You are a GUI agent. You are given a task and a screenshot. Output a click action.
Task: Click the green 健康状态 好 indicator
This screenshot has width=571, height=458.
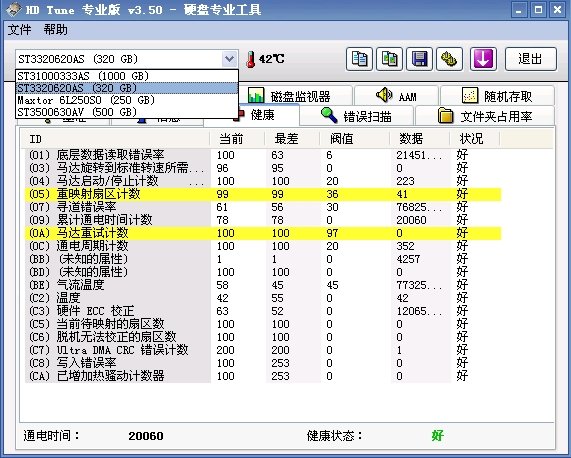tap(438, 435)
